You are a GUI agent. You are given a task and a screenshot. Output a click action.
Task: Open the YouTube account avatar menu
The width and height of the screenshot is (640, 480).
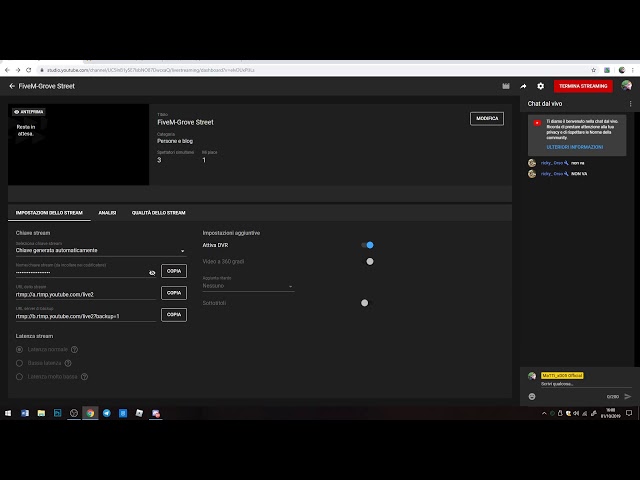[x=627, y=86]
